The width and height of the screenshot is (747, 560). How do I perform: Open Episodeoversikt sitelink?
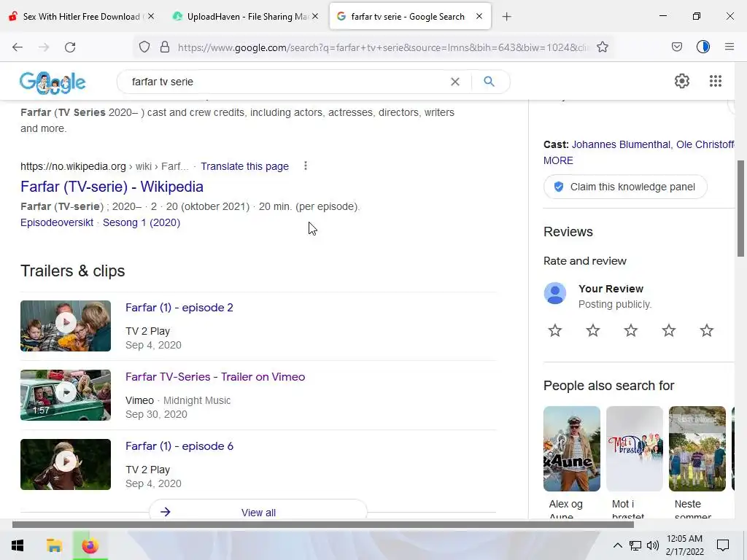(57, 222)
